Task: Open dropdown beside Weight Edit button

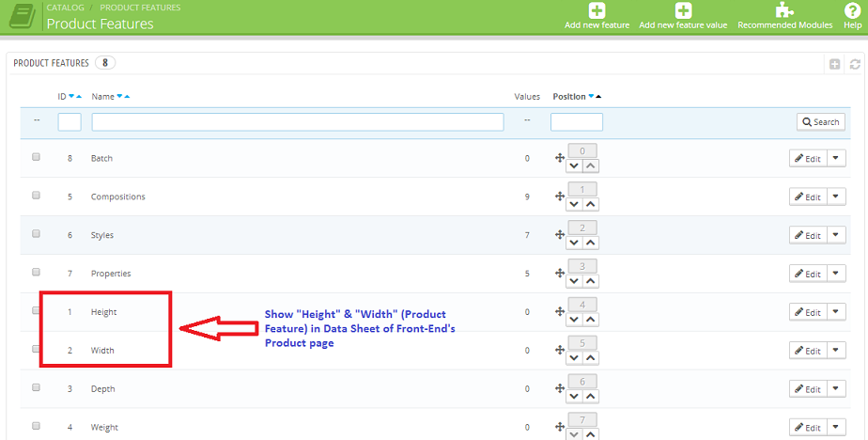Action: 836,427
